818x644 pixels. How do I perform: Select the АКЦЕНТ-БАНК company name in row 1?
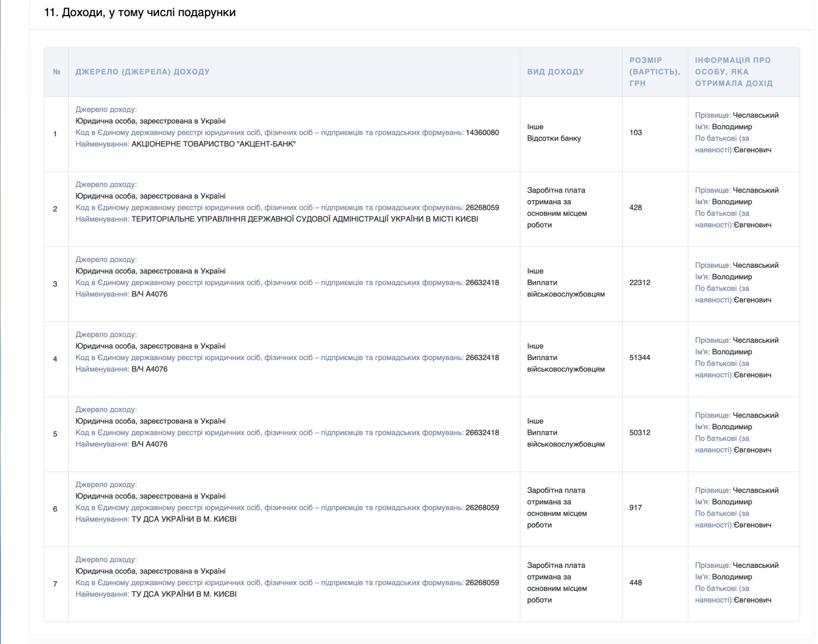click(x=214, y=144)
